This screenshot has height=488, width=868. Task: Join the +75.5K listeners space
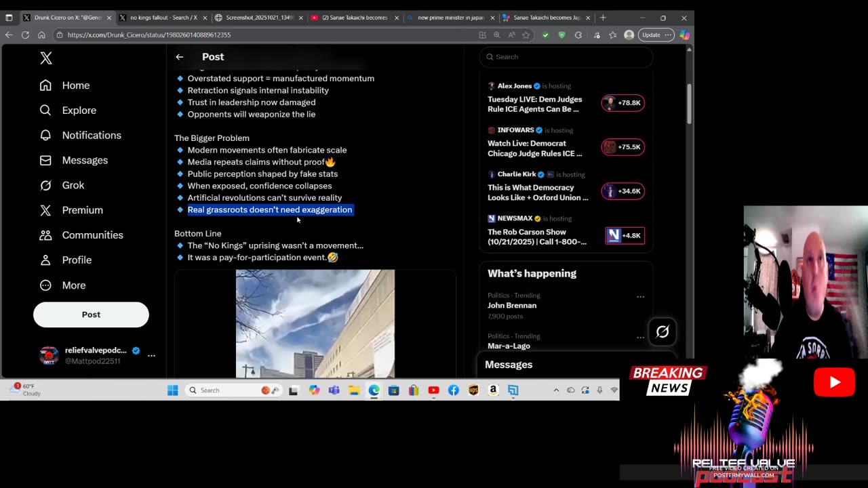point(623,147)
